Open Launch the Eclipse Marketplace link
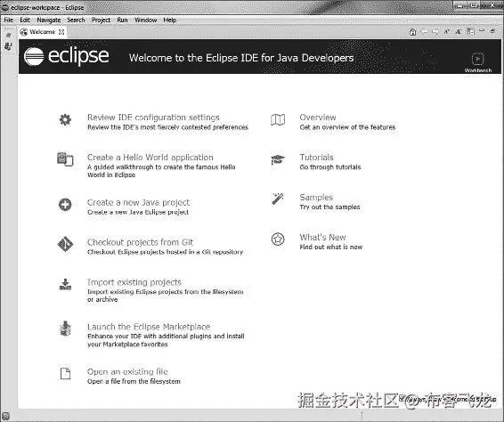Viewport: 504px width, 422px height. point(149,327)
